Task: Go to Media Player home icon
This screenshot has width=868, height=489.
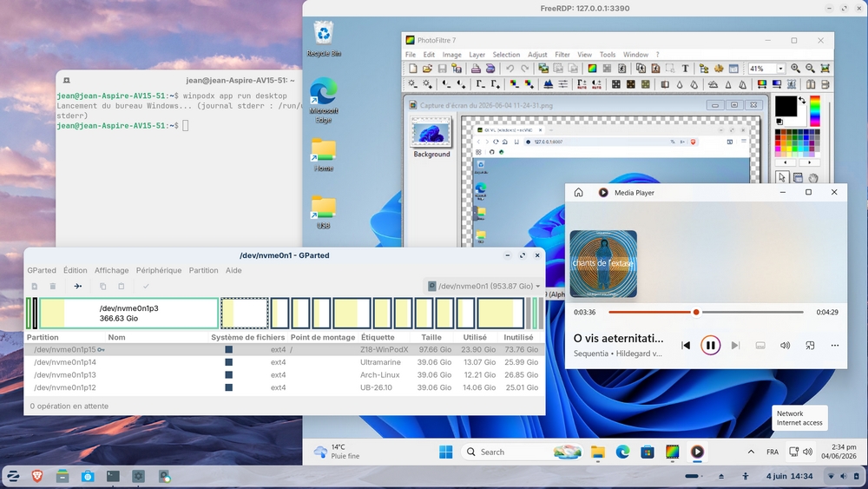Action: click(x=578, y=193)
